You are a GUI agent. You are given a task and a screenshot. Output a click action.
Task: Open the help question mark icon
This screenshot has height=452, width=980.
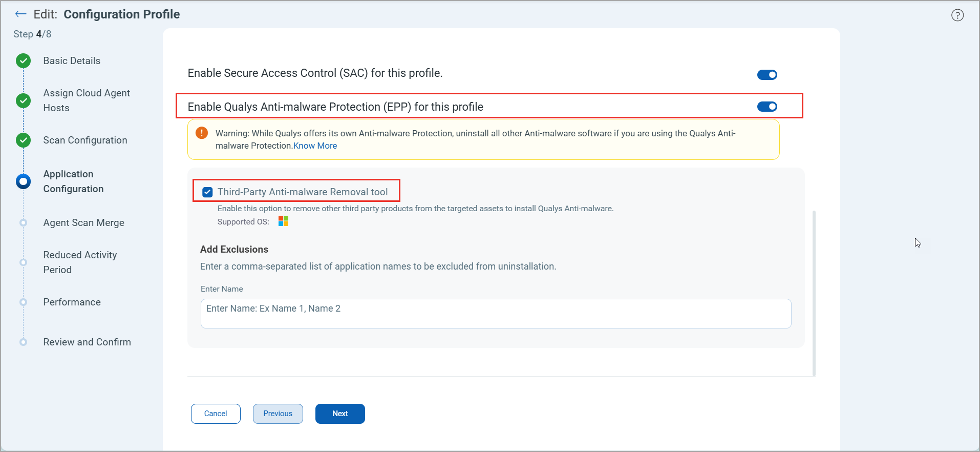coord(957,15)
